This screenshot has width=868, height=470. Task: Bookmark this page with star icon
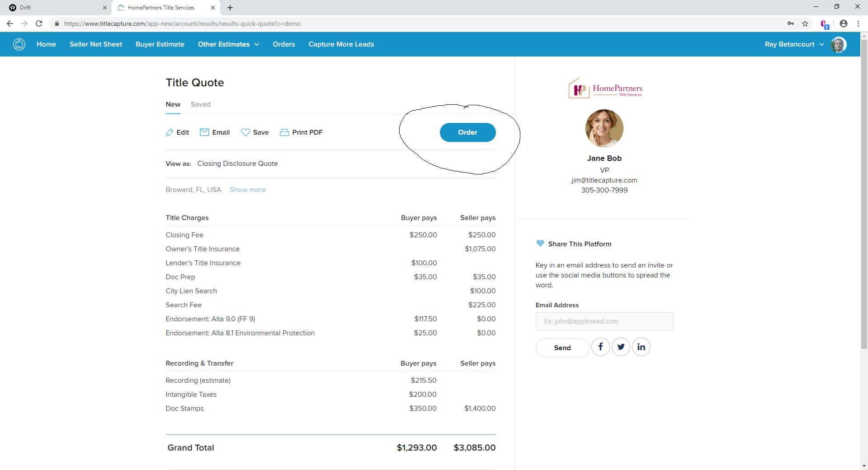point(805,23)
